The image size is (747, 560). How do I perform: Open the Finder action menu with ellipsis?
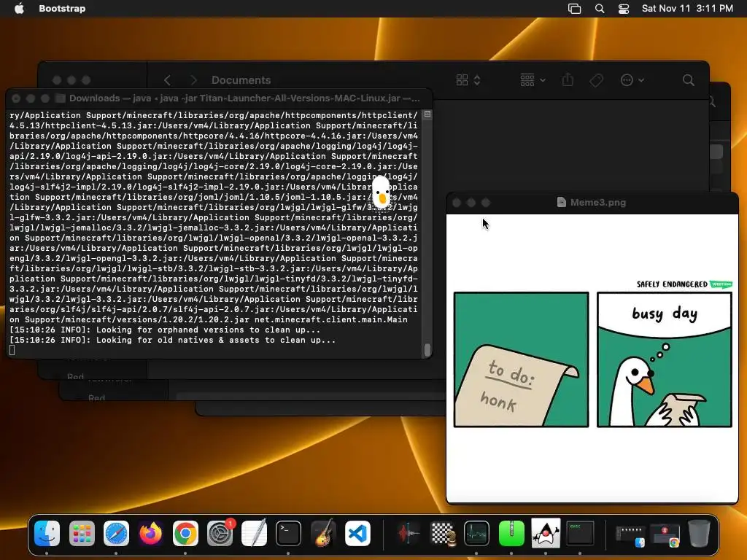tap(632, 80)
